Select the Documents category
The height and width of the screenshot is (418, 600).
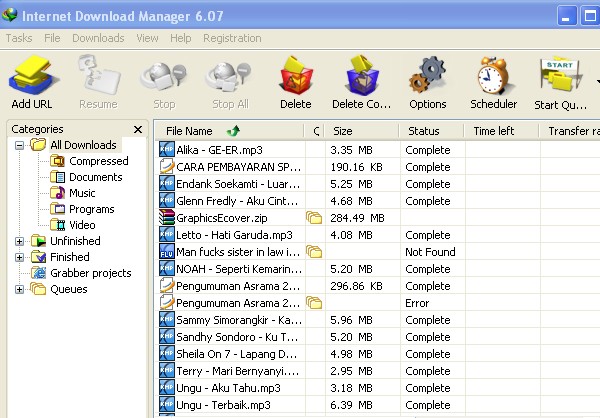(x=96, y=177)
